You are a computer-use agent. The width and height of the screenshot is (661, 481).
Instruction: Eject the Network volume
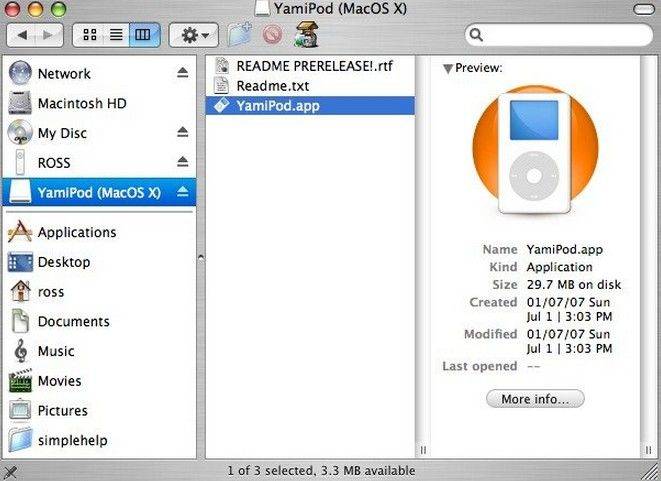pyautogui.click(x=183, y=73)
